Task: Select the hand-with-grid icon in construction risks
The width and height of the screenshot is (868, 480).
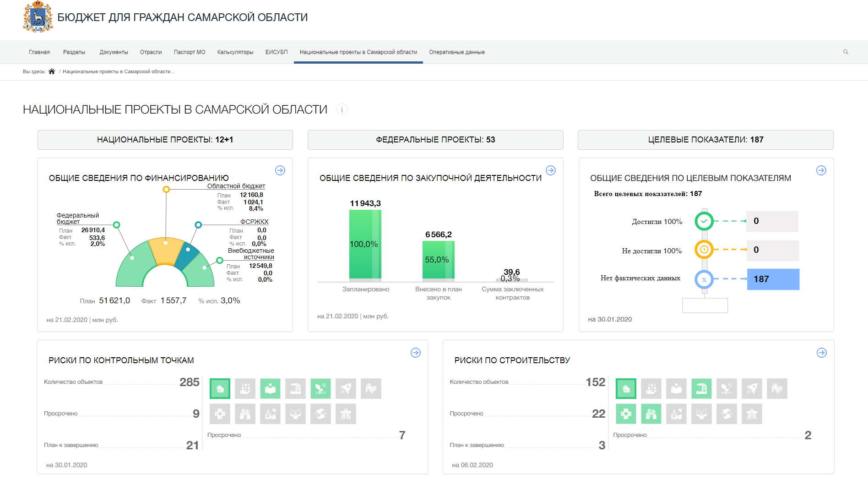Action: 651,389
